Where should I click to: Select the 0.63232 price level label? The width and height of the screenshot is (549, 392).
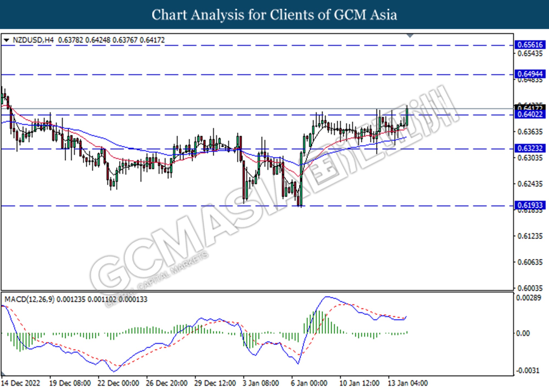click(x=530, y=149)
